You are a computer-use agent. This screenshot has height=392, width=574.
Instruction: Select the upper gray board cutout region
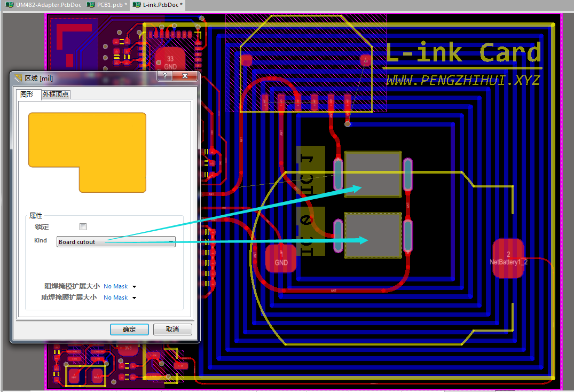(373, 174)
